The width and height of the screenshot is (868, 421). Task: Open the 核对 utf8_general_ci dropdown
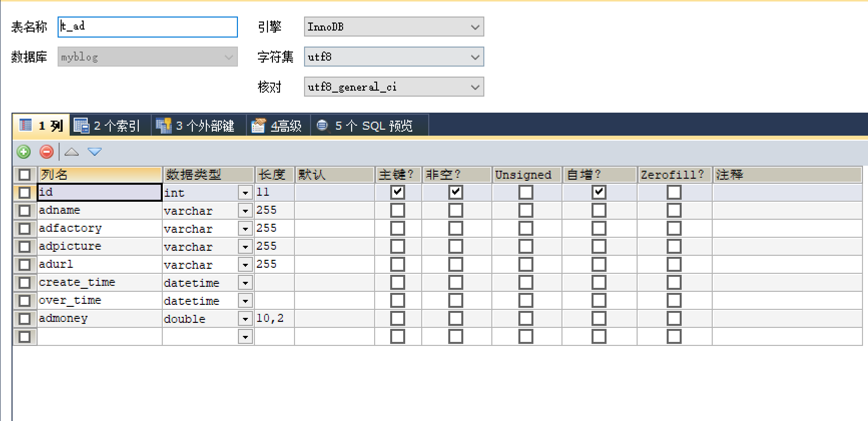pyautogui.click(x=394, y=87)
